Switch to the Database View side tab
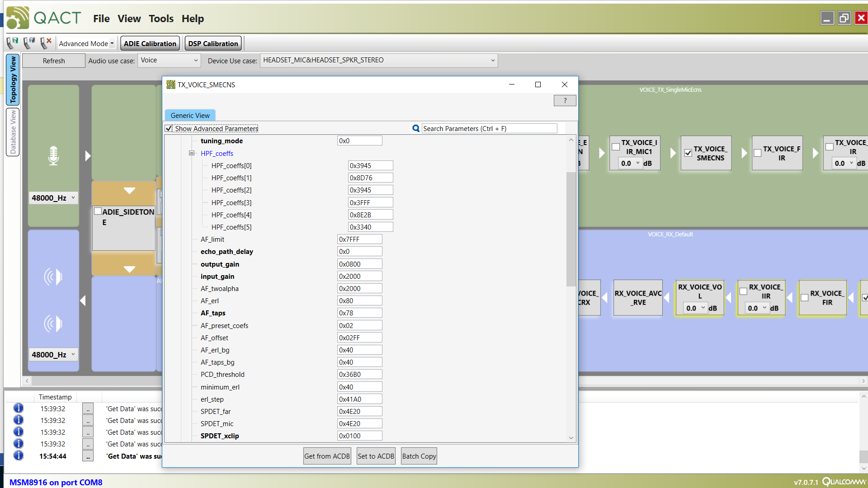The height and width of the screenshot is (488, 868). click(x=13, y=132)
